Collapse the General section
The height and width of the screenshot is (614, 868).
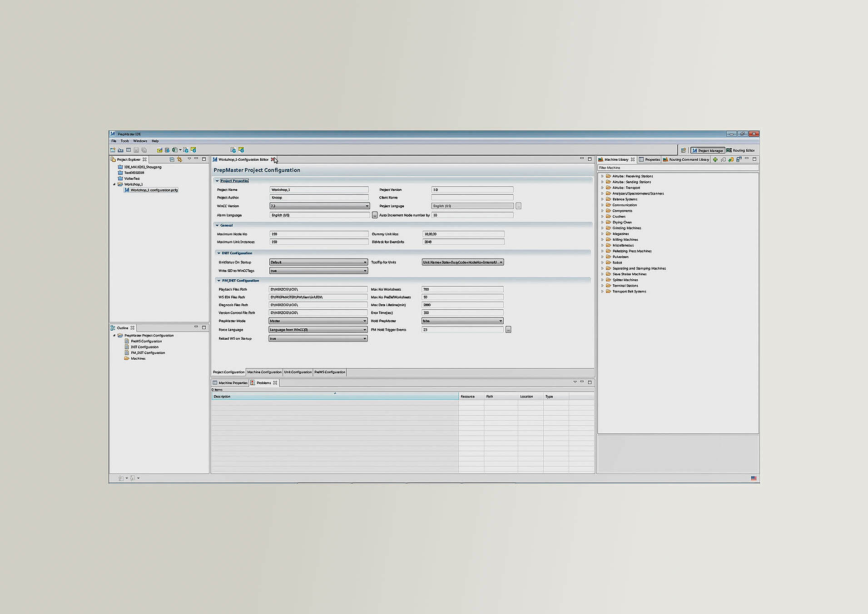coord(217,225)
